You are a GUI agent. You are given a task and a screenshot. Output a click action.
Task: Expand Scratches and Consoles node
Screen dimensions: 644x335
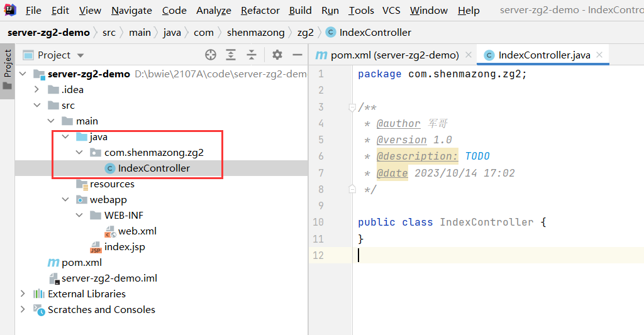coord(23,310)
